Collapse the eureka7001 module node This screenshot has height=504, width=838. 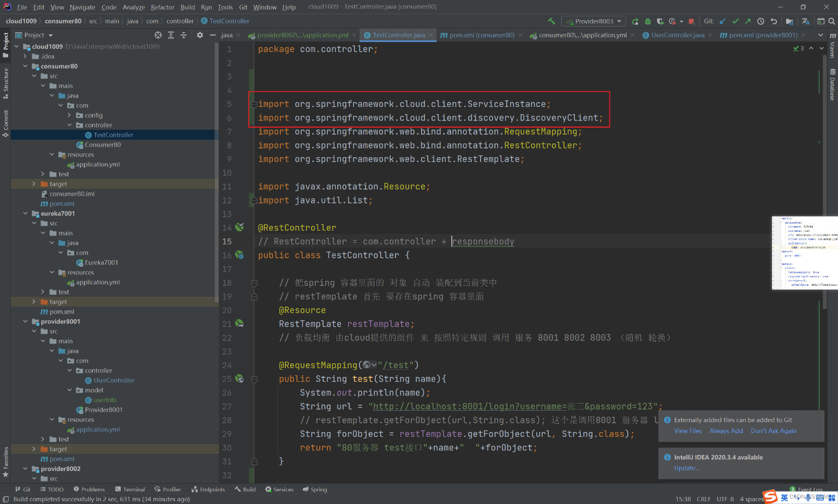tap(25, 213)
